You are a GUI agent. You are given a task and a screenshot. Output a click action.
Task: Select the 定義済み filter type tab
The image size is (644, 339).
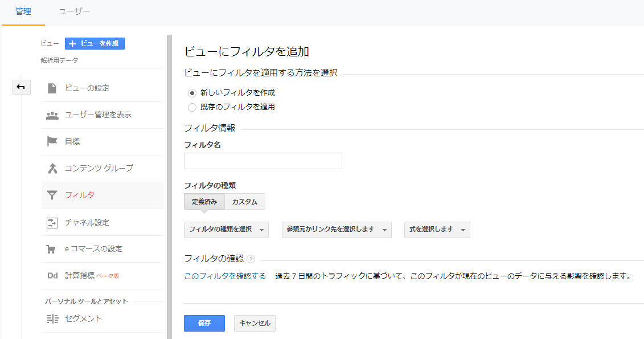click(x=204, y=202)
